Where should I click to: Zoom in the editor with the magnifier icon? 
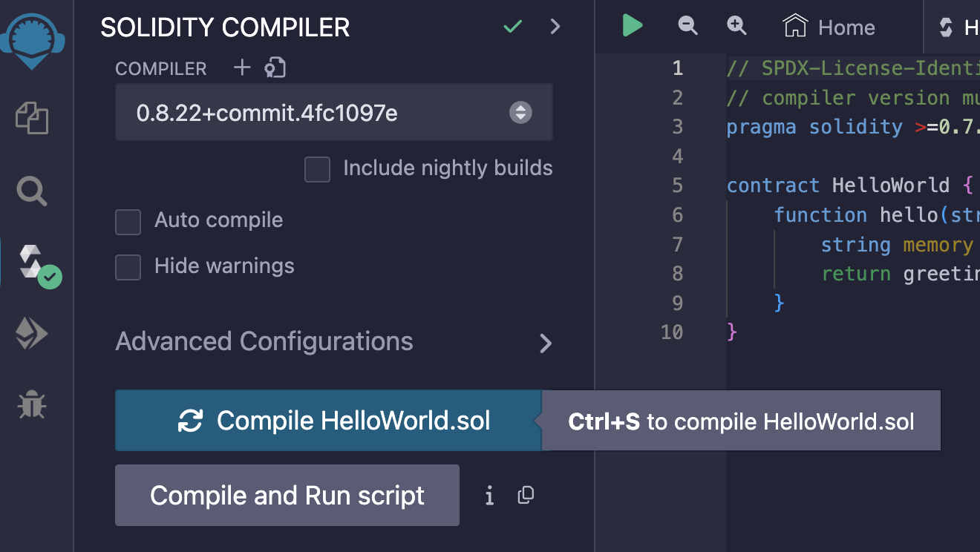point(736,25)
